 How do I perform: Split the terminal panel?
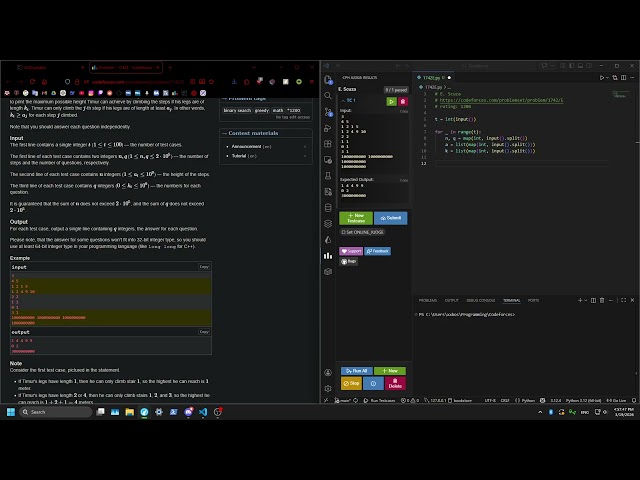click(593, 300)
